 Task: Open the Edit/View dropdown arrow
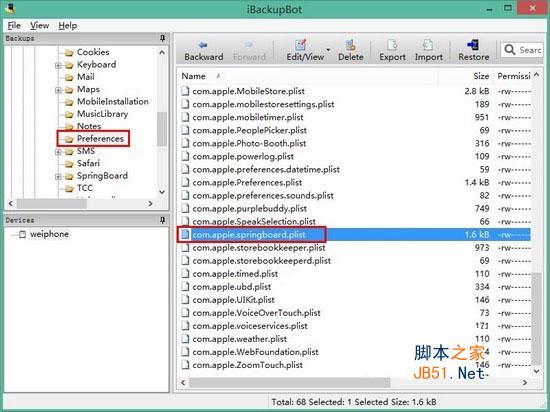[328, 50]
